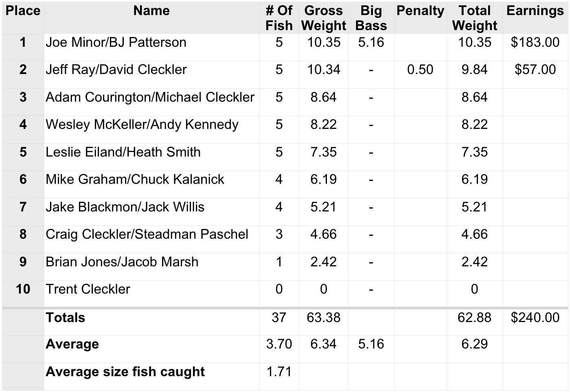Select Leslie Eiland/Heath Smith cell
This screenshot has width=570, height=392.
(x=123, y=152)
